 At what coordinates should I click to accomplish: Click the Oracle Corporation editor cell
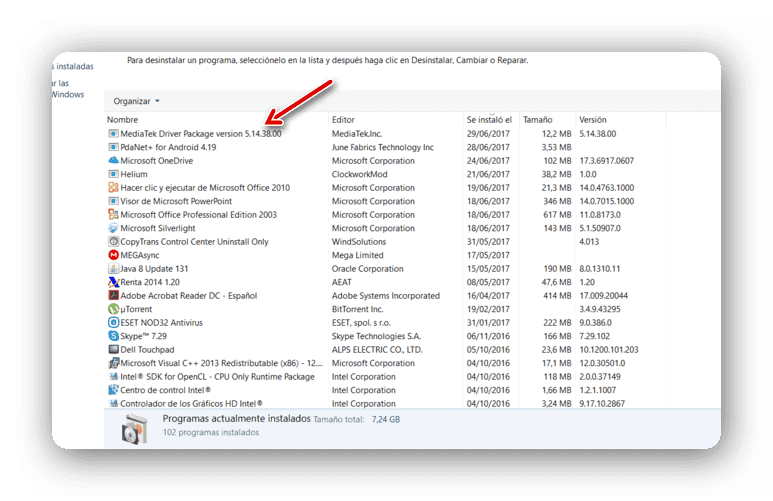(x=367, y=269)
